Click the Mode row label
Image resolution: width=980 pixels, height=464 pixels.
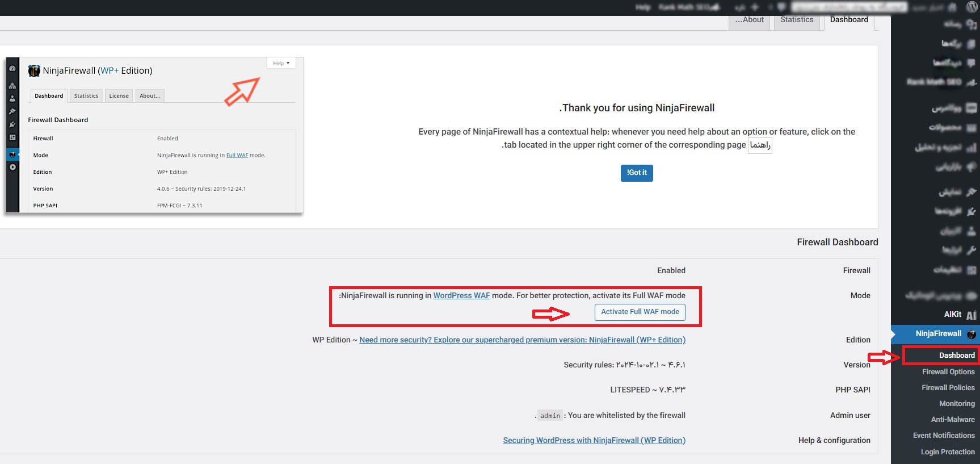point(860,296)
